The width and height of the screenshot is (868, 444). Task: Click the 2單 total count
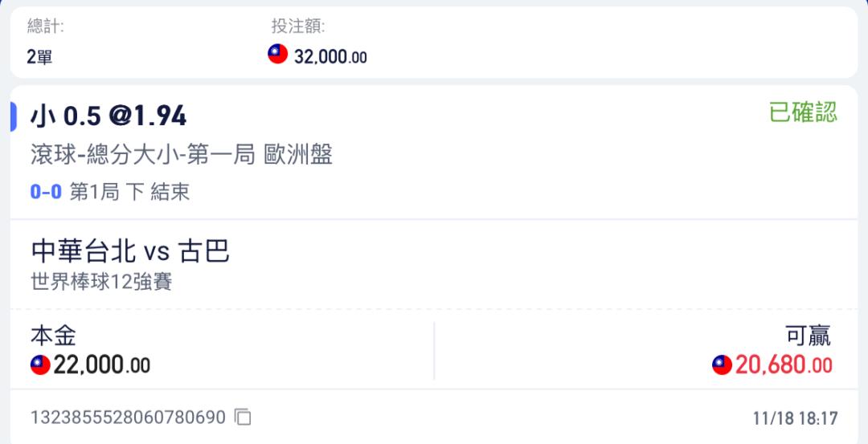tap(39, 56)
